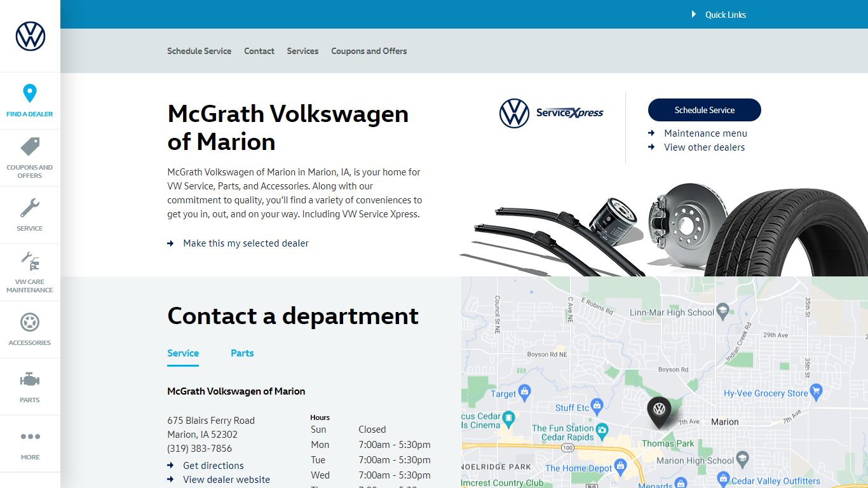Viewport: 868px width, 488px height.
Task: Click VW dealer pin on map
Action: [659, 412]
